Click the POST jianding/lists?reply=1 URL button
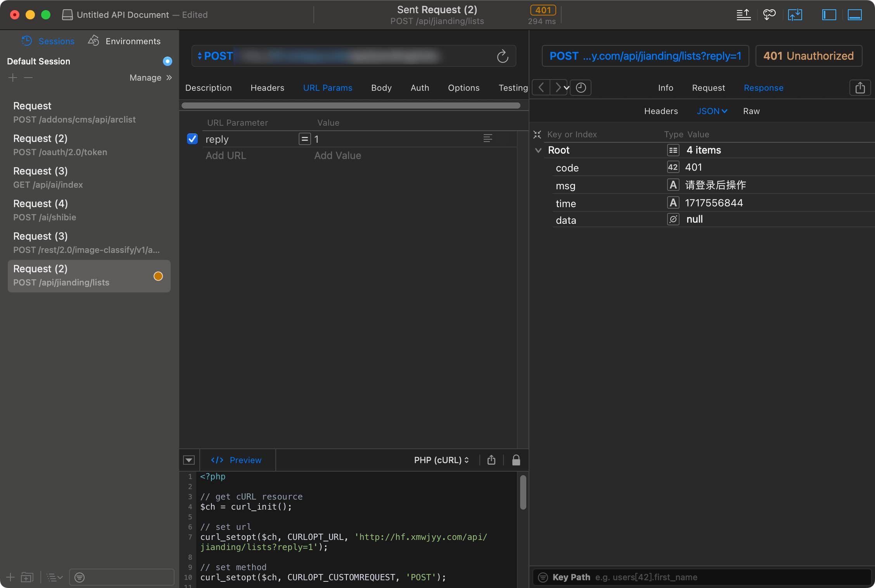Image resolution: width=875 pixels, height=588 pixels. pos(645,56)
